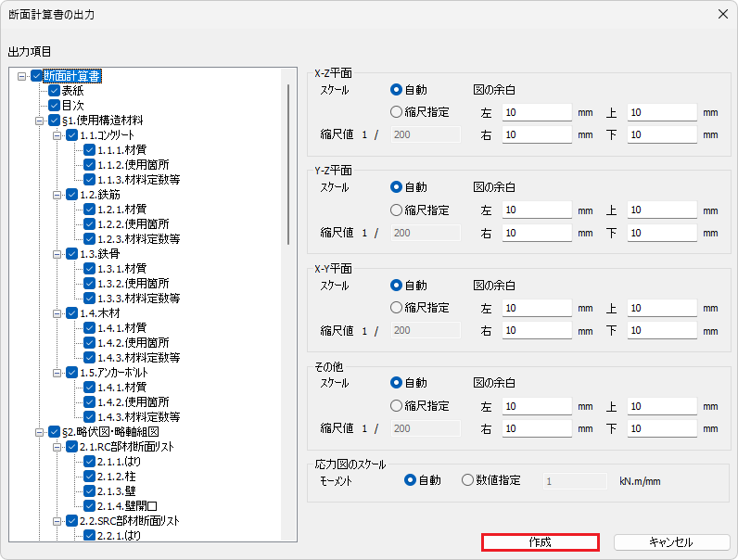Uncheck the 表紙 checkbox

(x=54, y=91)
